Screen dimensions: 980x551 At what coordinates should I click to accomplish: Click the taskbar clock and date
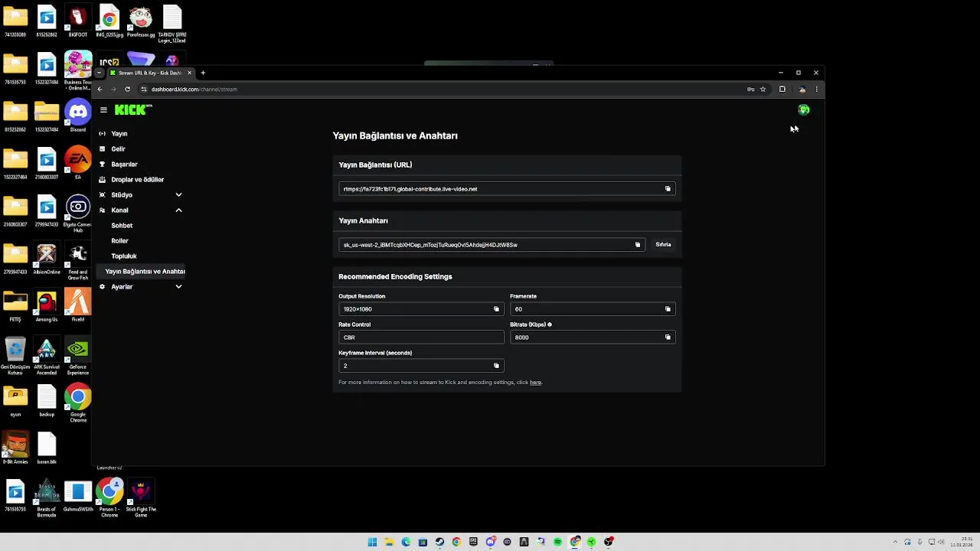point(962,542)
